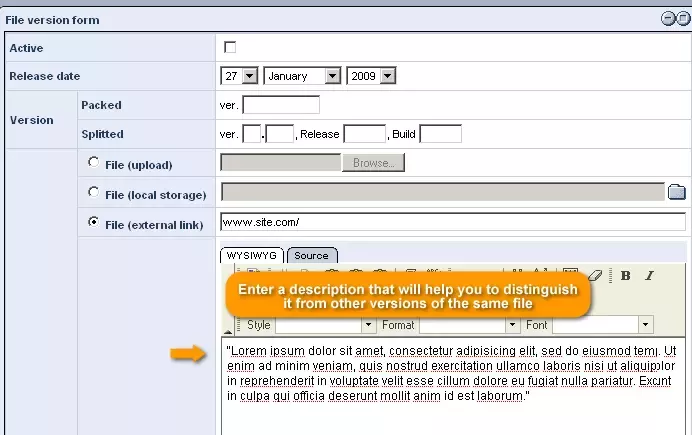The height and width of the screenshot is (435, 692).
Task: Check the Active checkbox
Action: pyautogui.click(x=230, y=47)
